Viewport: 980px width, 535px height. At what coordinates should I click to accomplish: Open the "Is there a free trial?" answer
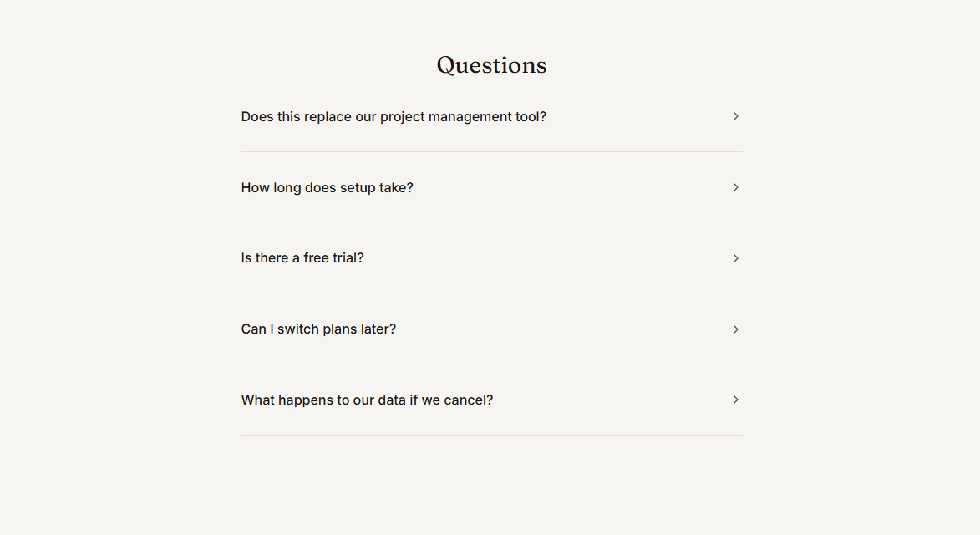click(x=491, y=258)
